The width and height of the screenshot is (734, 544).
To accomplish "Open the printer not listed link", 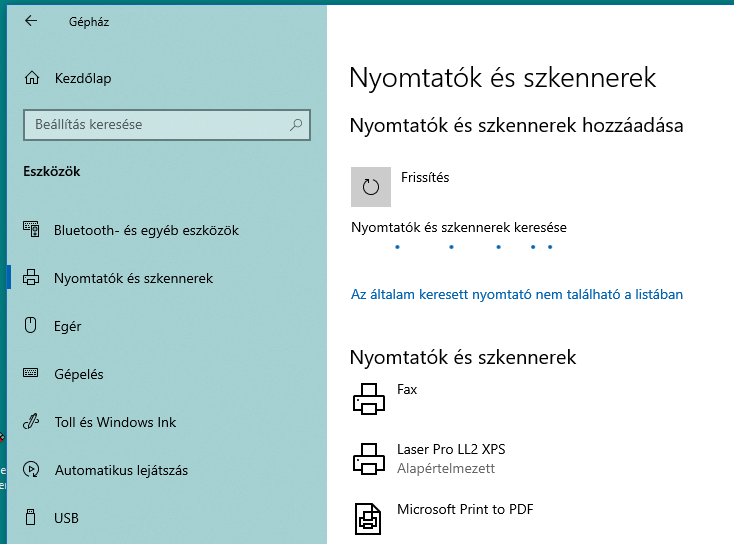I will pyautogui.click(x=517, y=294).
